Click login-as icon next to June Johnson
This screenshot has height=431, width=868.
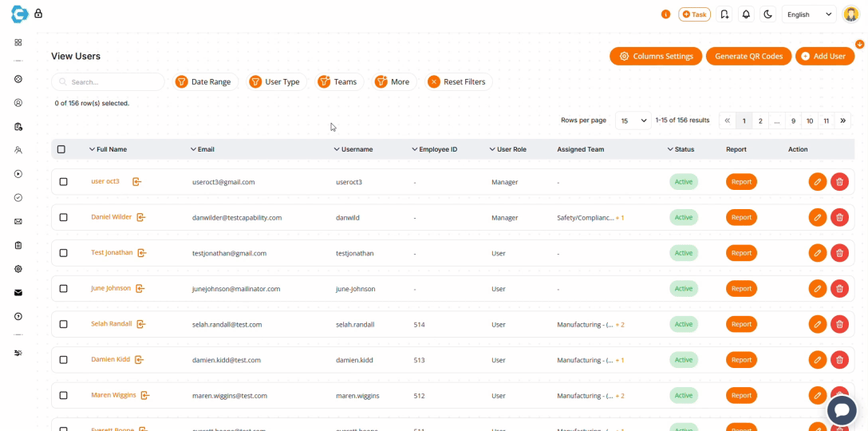click(140, 289)
